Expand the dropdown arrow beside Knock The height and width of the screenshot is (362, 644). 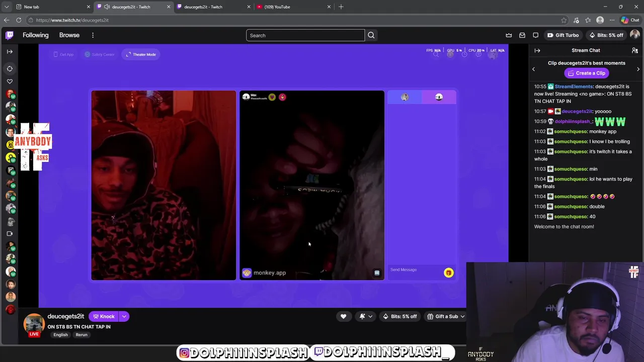click(124, 316)
